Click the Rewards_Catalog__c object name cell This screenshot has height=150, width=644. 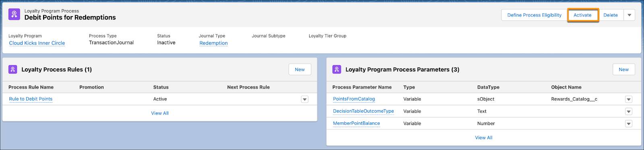(x=574, y=99)
